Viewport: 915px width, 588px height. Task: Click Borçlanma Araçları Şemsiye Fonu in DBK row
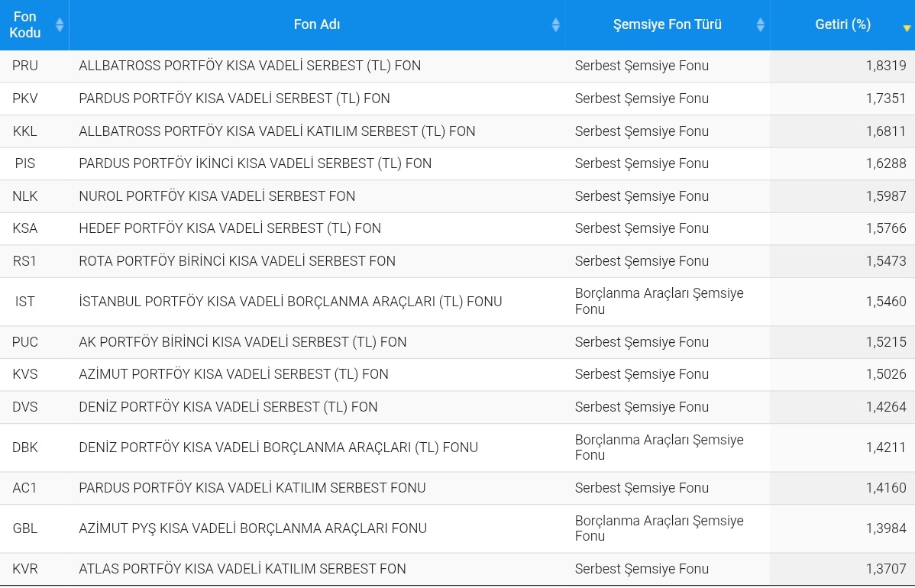tap(659, 447)
